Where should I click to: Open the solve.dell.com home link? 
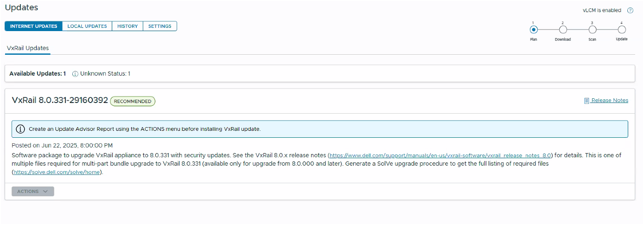coord(57,172)
